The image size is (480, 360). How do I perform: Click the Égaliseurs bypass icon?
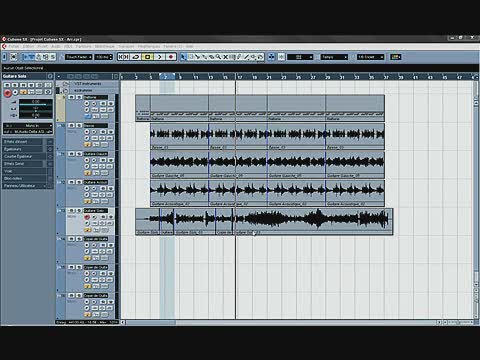(50, 149)
